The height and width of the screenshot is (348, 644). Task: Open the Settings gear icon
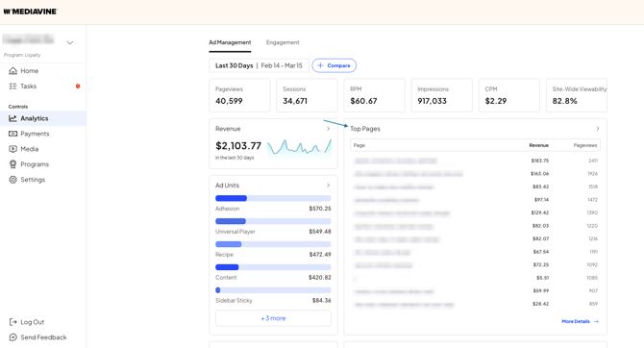13,180
